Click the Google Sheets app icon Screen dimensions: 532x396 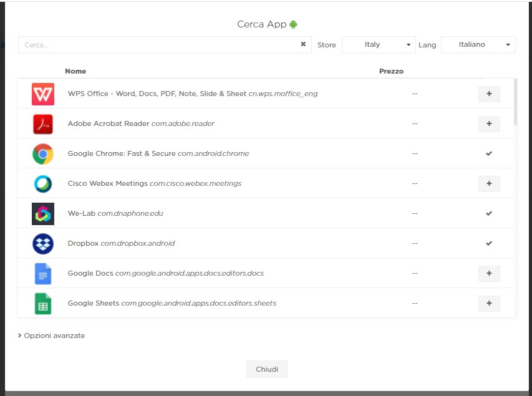coord(43,303)
